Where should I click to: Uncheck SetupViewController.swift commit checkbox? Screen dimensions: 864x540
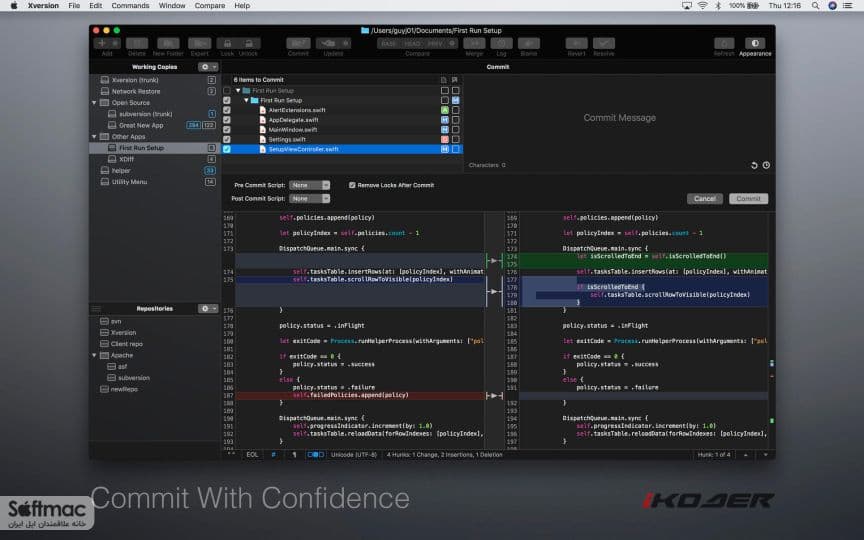(226, 149)
